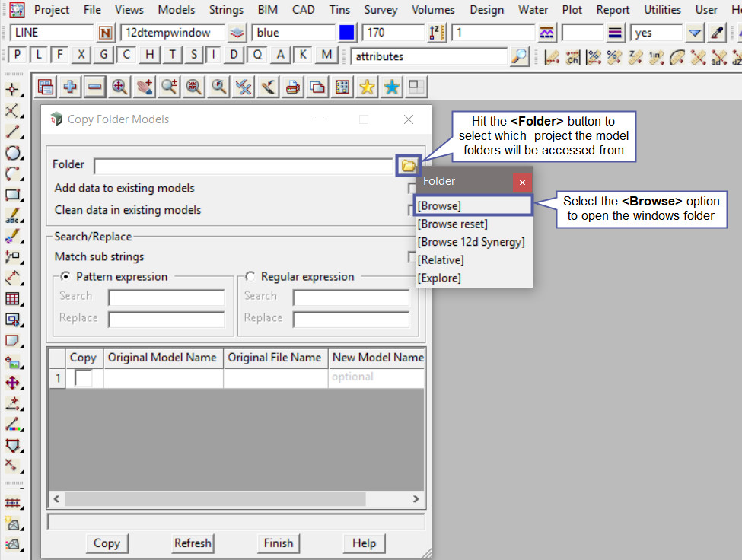Tick the Copy checkbox in row 1

click(83, 377)
